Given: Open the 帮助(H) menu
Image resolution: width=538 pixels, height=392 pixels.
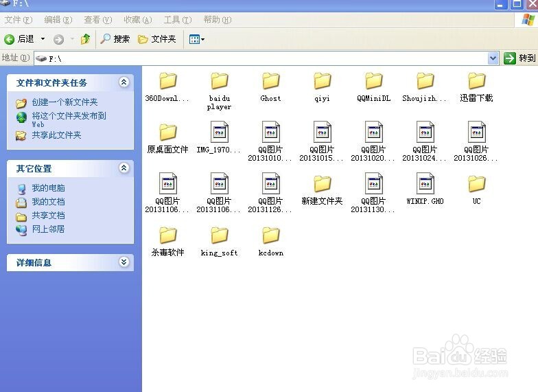Looking at the screenshot, I should click(x=217, y=20).
